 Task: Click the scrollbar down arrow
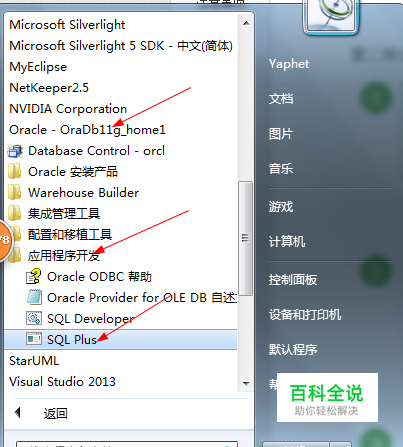(246, 383)
